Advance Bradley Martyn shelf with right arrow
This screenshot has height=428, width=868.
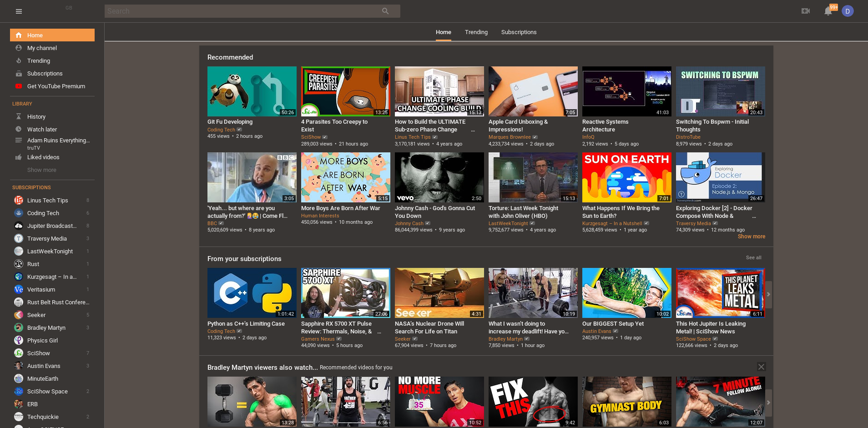click(768, 403)
